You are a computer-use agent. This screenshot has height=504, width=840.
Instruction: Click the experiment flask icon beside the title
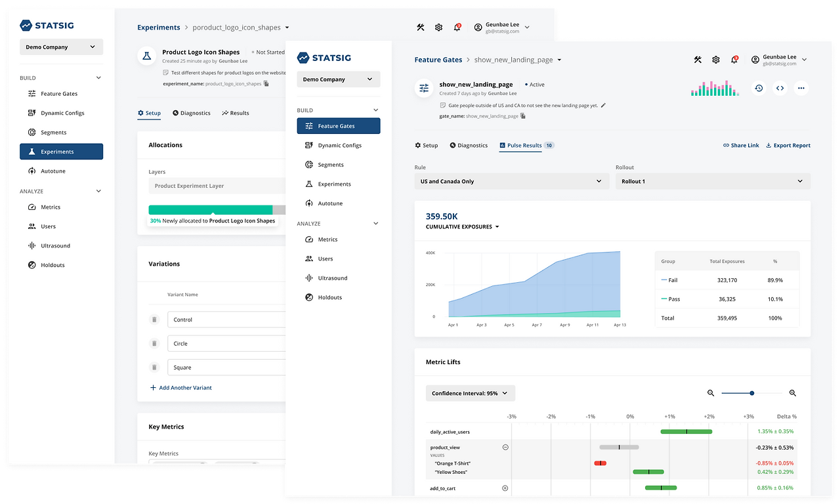click(x=147, y=56)
